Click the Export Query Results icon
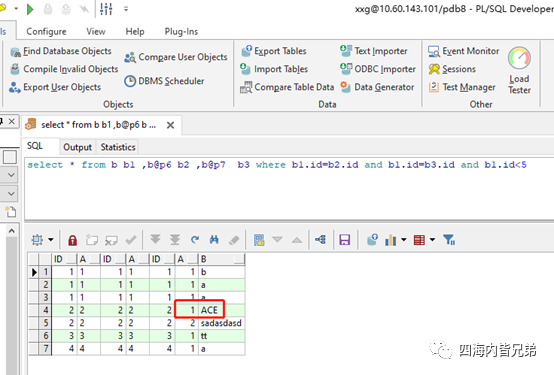Screen dimensions: 554x375 tap(372, 240)
